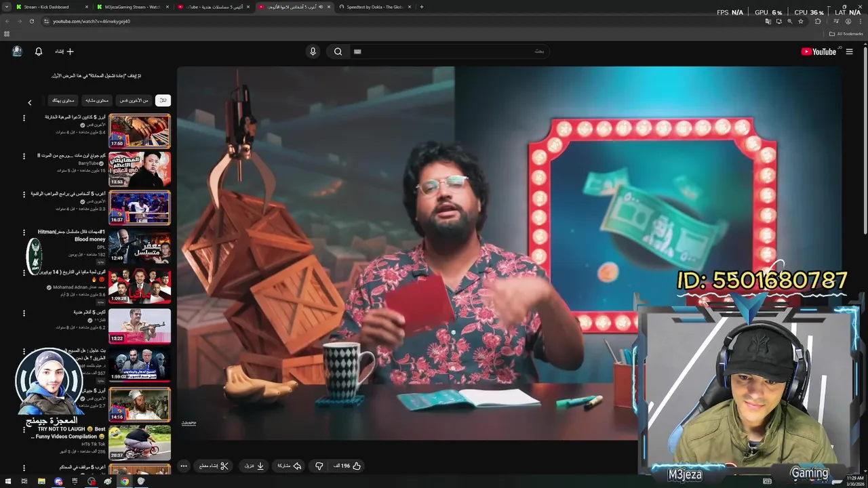Click the address bar URL
The width and height of the screenshot is (868, 488).
pyautogui.click(x=92, y=21)
